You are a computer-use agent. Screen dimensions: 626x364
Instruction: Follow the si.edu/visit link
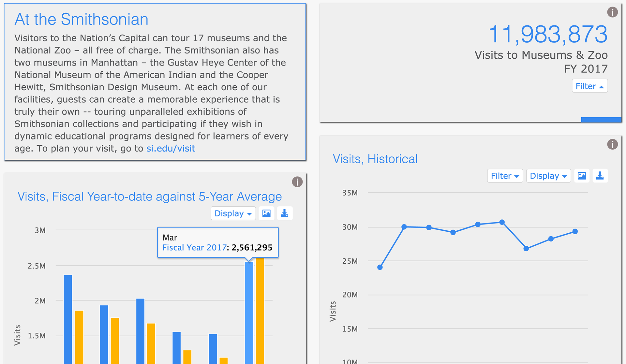pos(171,149)
